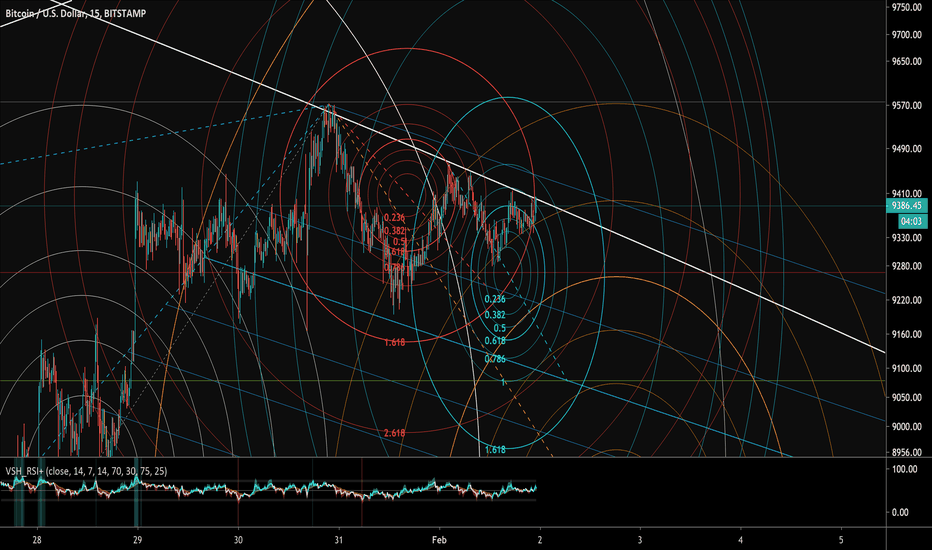Viewport: 932px width, 550px height.
Task: Click the 9650.00 price axis label
Action: [907, 61]
